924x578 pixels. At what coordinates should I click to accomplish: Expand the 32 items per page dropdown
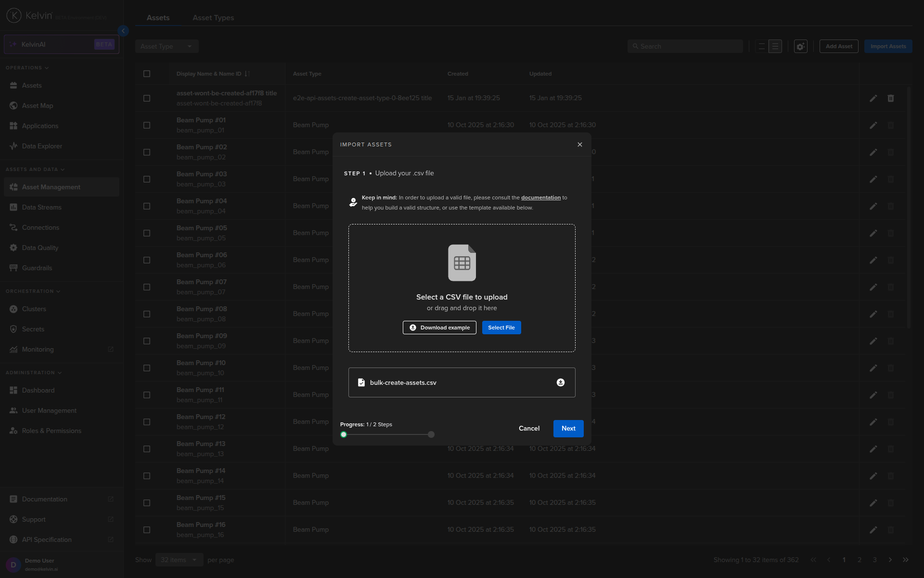pos(179,560)
